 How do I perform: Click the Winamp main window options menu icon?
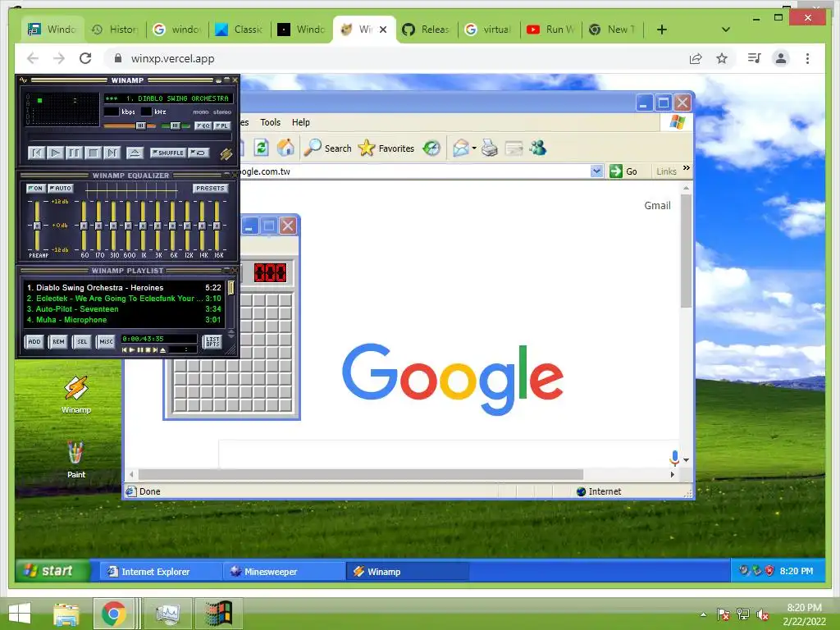tap(23, 80)
